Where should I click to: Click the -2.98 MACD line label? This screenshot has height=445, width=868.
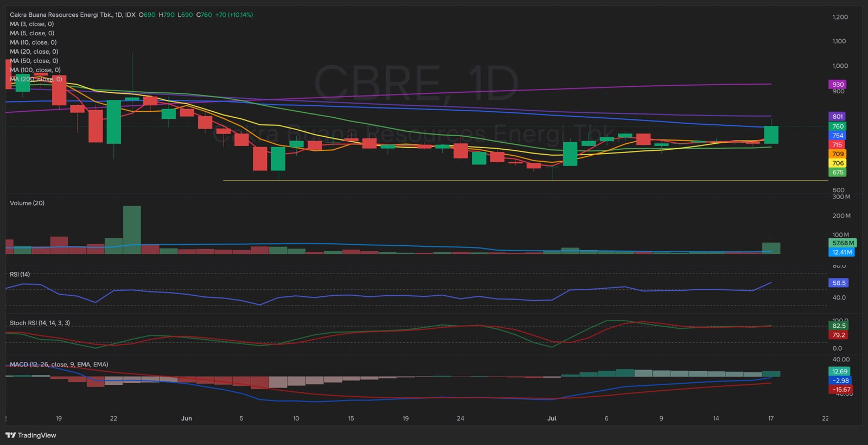pyautogui.click(x=840, y=381)
